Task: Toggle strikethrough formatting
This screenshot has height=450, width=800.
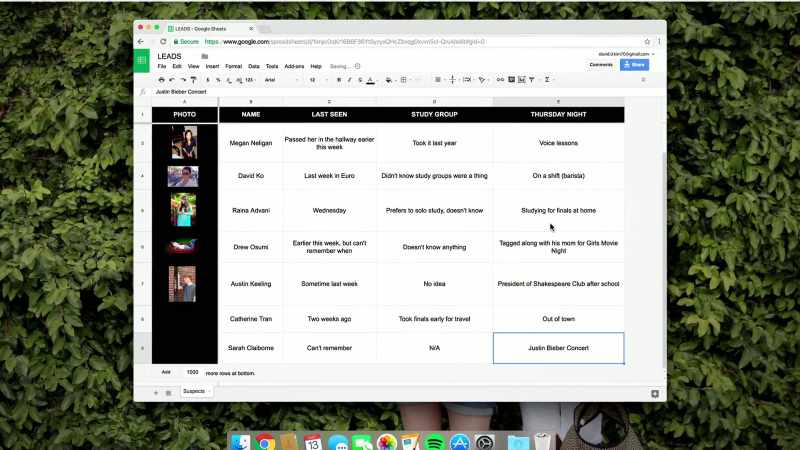Action: pyautogui.click(x=360, y=80)
